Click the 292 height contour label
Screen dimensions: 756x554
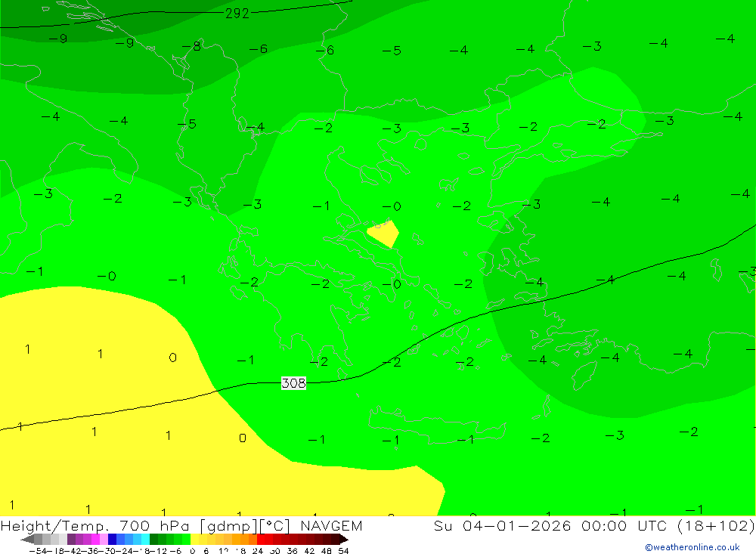(x=237, y=14)
